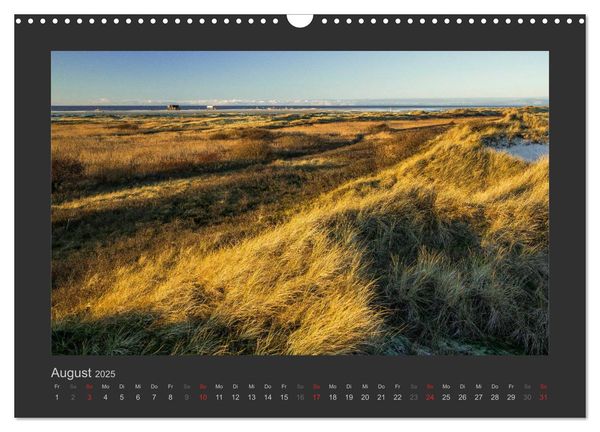The image size is (600, 432).
Task: Select date 18 in the calendar row
Action: (x=333, y=397)
